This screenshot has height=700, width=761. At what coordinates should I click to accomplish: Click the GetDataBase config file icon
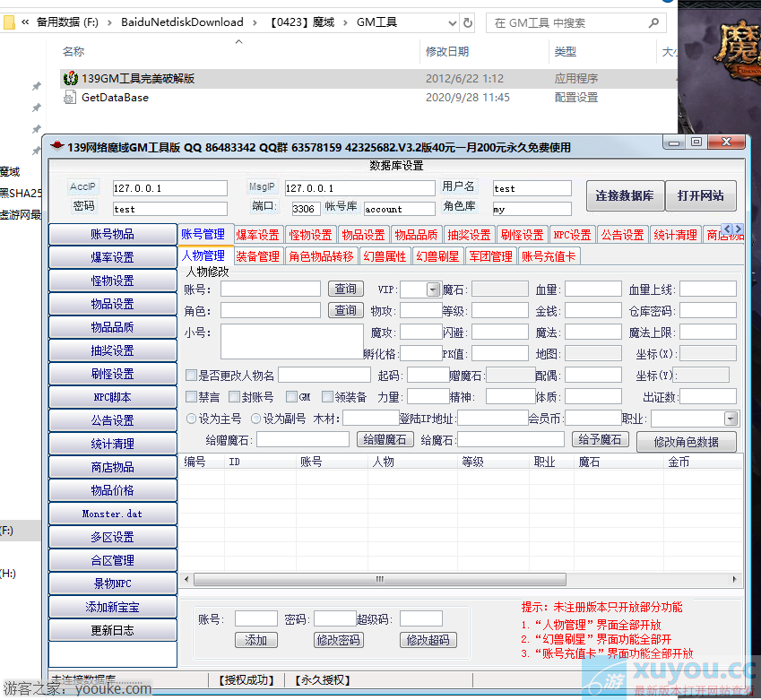[71, 98]
